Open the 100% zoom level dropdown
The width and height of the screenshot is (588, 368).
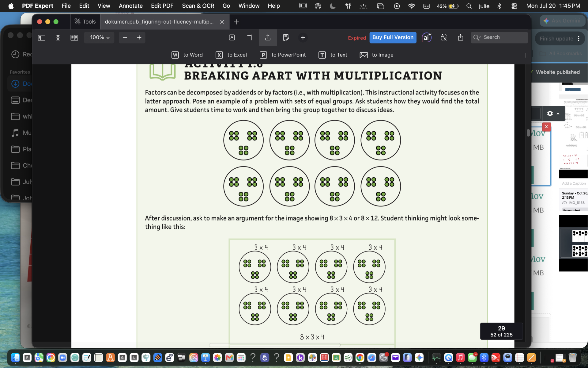[x=100, y=37]
